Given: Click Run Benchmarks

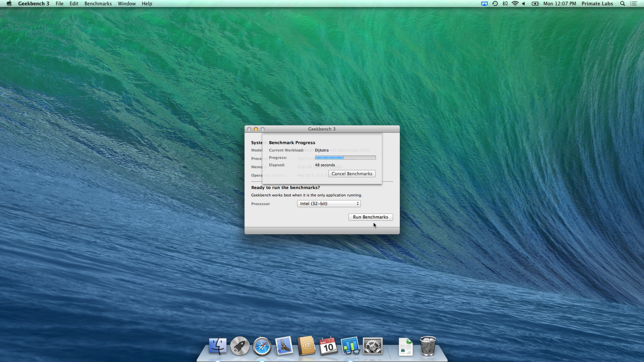Looking at the screenshot, I should 370,217.
